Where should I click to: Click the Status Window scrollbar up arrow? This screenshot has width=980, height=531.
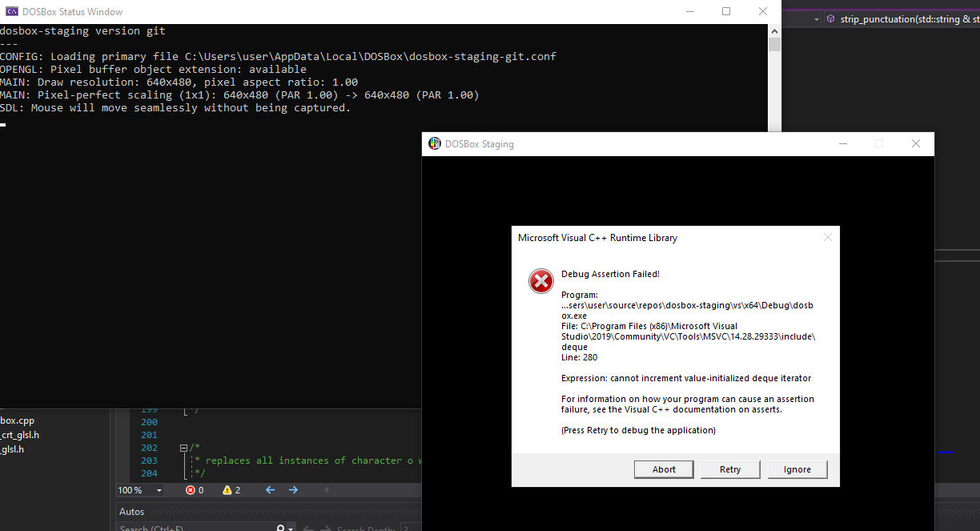point(774,30)
